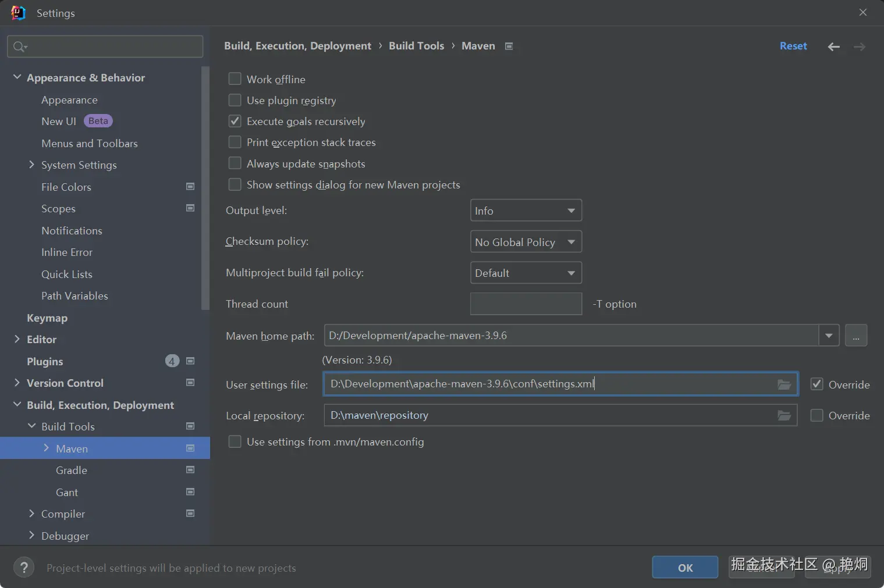Click the project-level icon next to Gant
Viewport: 884px width, 588px height.
tap(190, 492)
